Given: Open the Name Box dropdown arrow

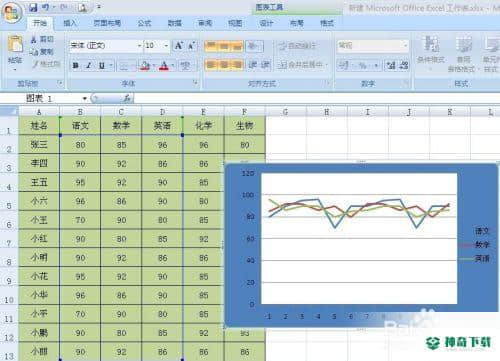Looking at the screenshot, I should pos(85,98).
